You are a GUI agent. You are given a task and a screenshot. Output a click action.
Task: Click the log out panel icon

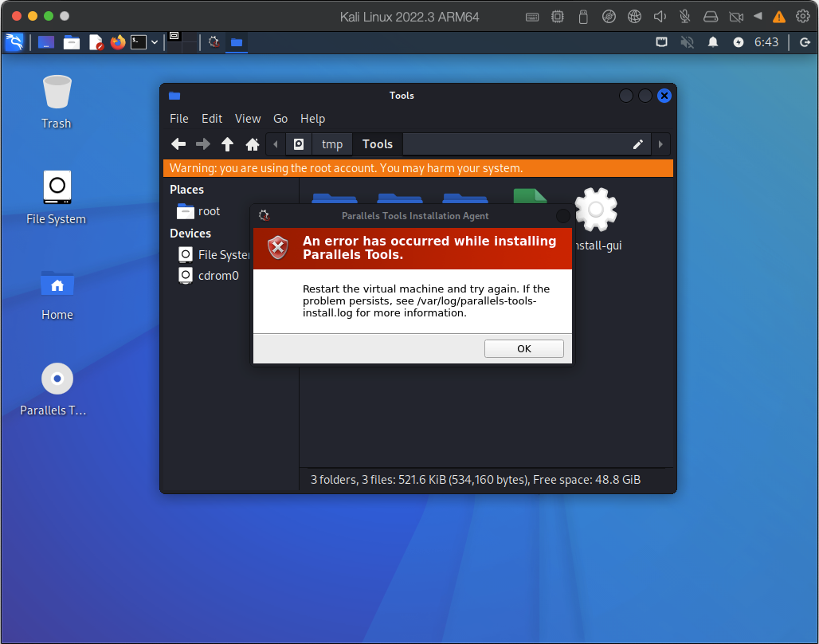[x=805, y=42]
